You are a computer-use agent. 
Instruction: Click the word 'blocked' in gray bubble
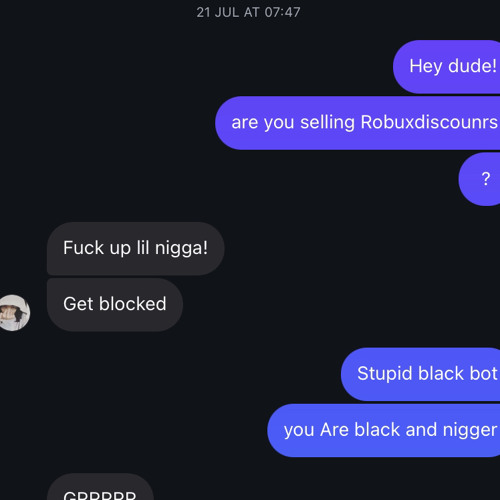pos(133,304)
